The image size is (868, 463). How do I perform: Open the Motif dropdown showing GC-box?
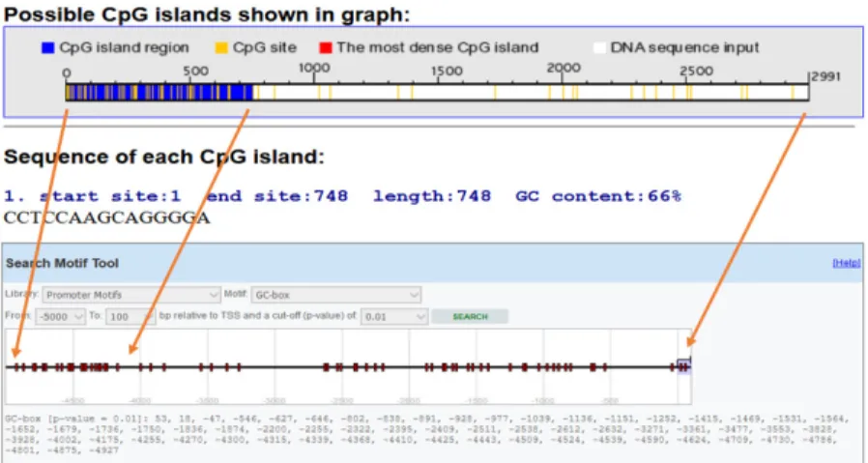(336, 295)
